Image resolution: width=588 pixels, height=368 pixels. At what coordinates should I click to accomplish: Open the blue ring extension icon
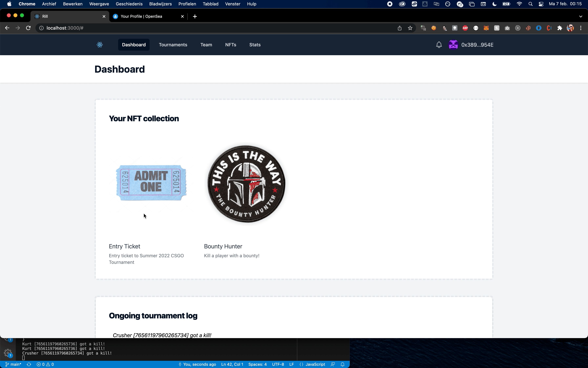pyautogui.click(x=539, y=28)
